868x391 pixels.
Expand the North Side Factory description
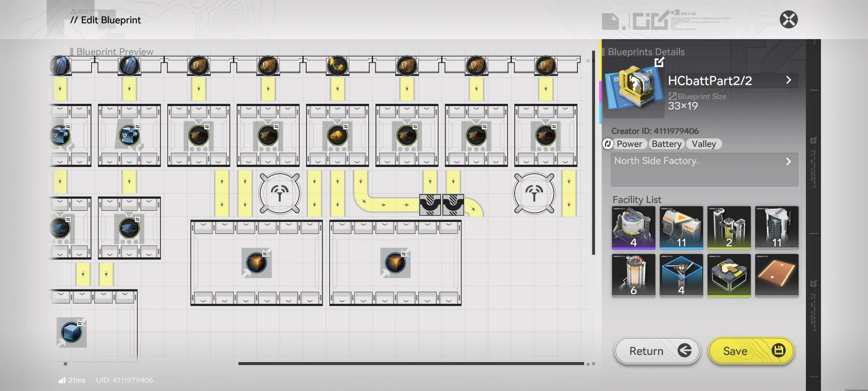coord(788,162)
